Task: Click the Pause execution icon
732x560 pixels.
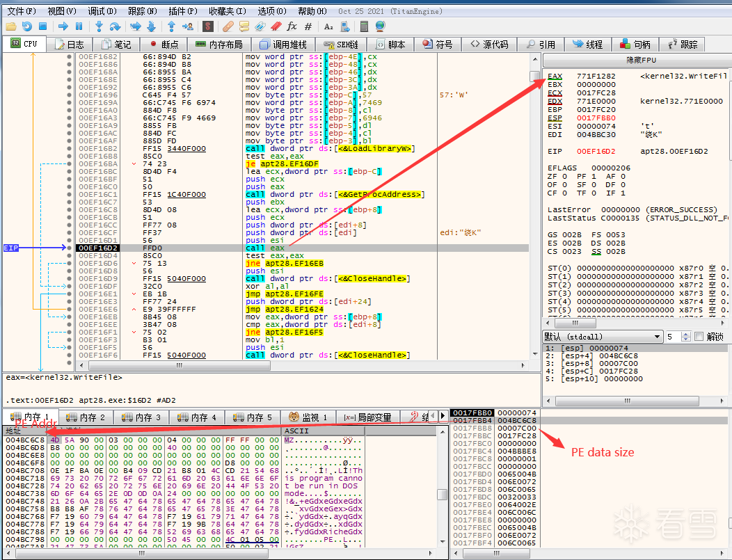Action: click(79, 26)
